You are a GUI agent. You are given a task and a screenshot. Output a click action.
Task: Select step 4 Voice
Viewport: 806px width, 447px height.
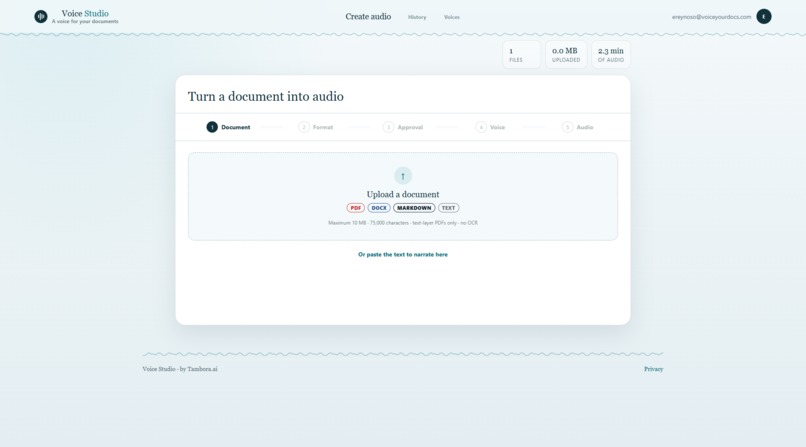point(490,127)
